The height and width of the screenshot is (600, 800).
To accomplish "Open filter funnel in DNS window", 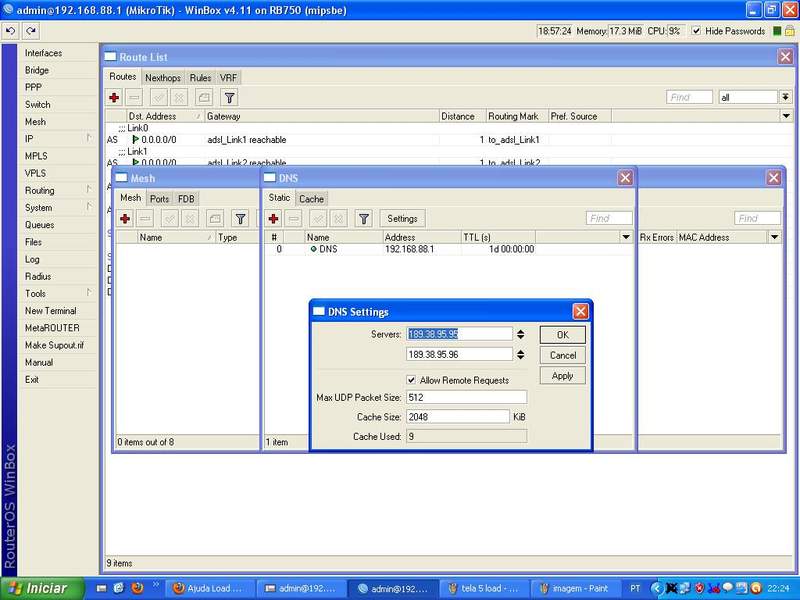I will (364, 219).
